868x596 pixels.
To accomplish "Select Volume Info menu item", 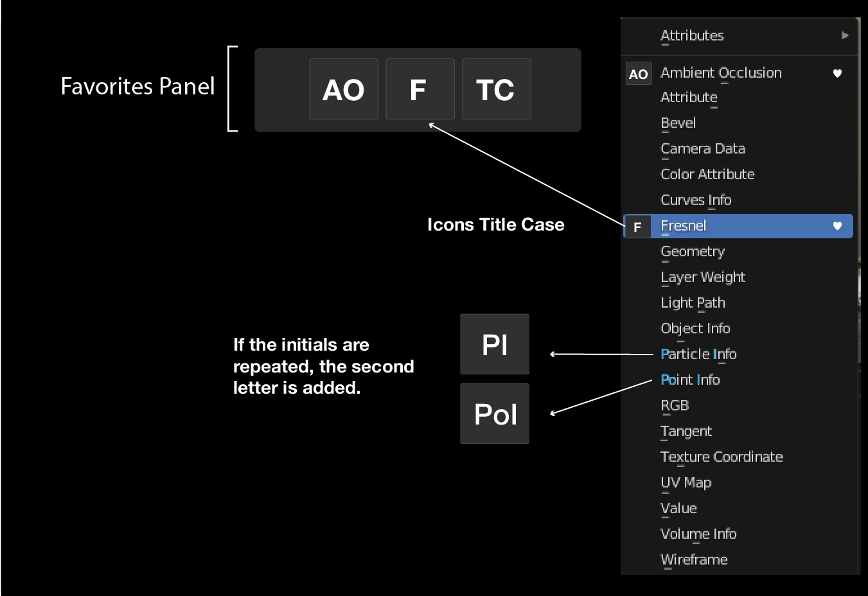I will pyautogui.click(x=739, y=534).
